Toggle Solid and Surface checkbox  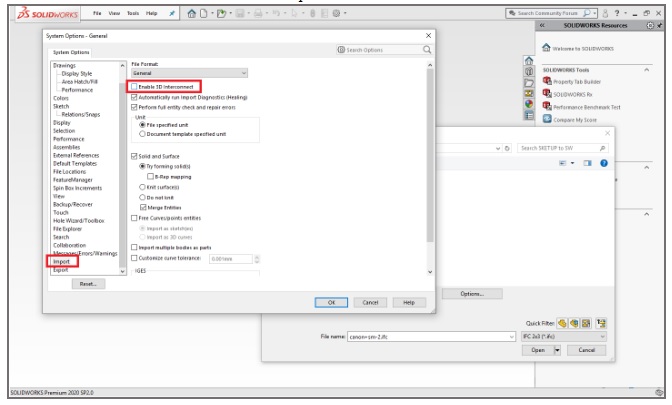click(134, 156)
